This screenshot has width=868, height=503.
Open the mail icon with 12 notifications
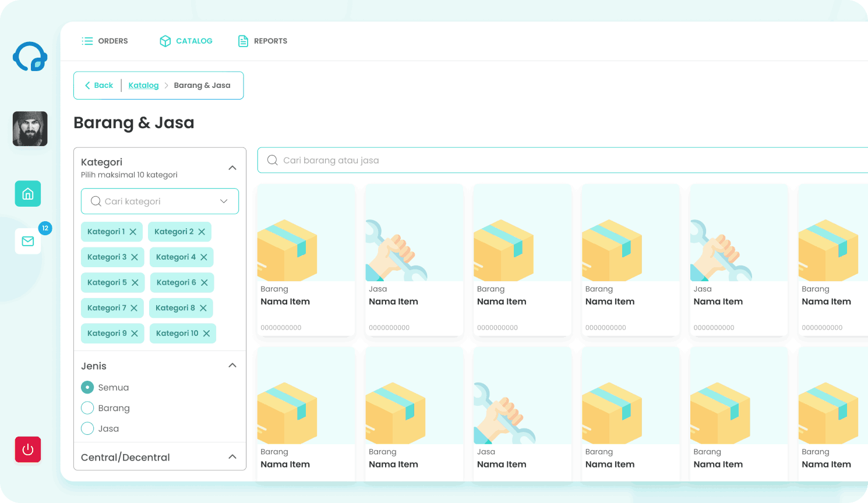(27, 241)
